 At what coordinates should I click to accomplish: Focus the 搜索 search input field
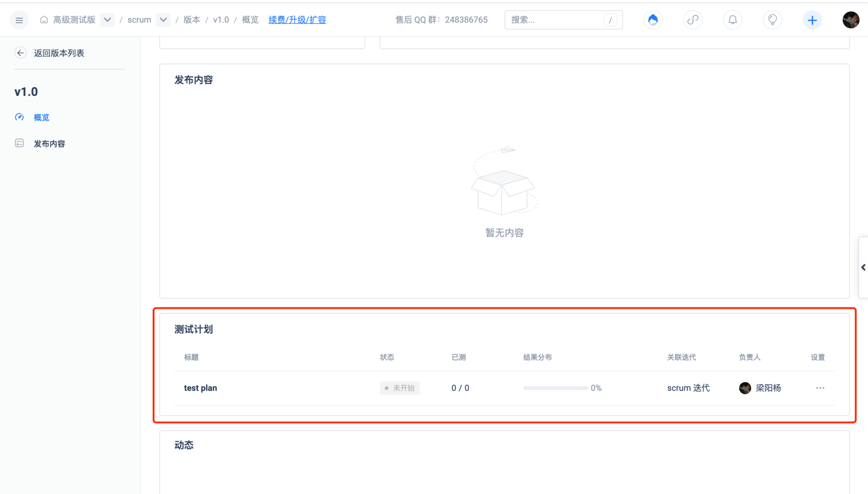tap(556, 20)
